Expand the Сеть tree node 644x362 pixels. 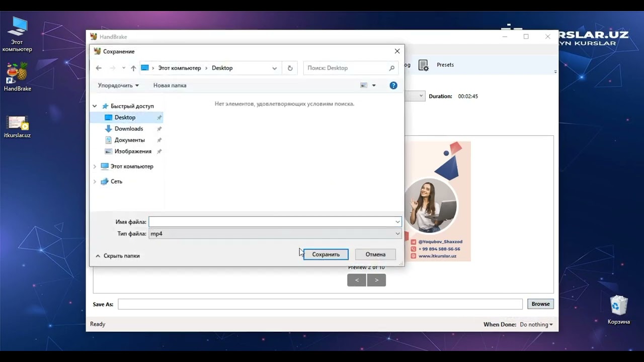coord(95,182)
